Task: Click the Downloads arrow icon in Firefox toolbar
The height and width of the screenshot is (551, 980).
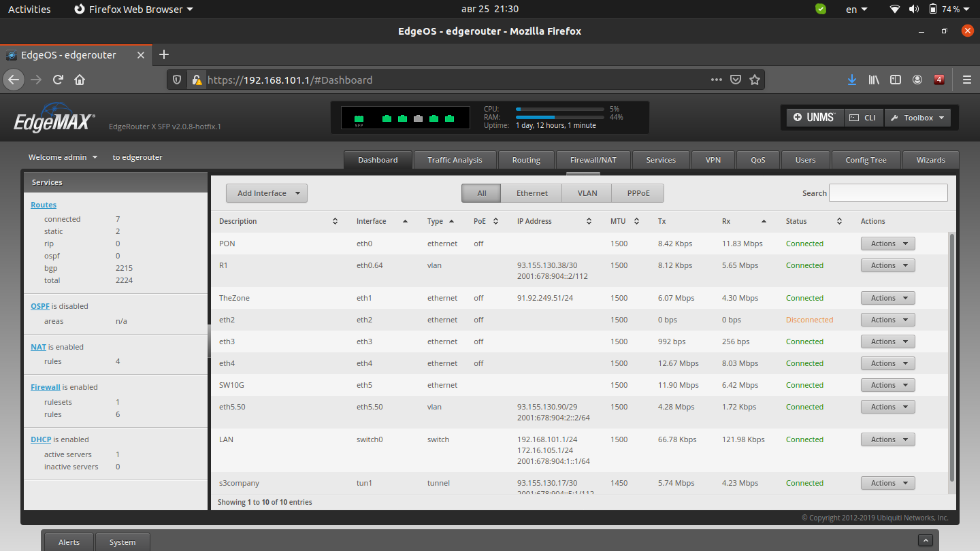Action: pyautogui.click(x=852, y=80)
